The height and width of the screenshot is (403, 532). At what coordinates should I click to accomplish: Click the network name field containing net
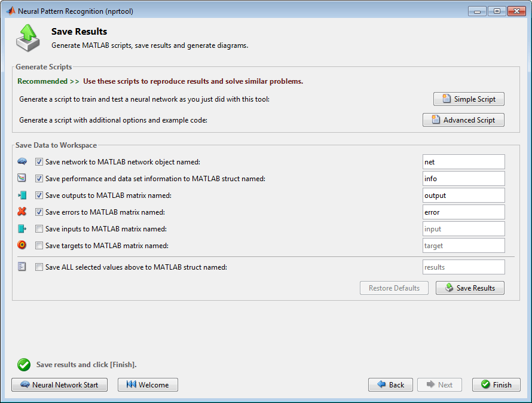[x=463, y=162]
